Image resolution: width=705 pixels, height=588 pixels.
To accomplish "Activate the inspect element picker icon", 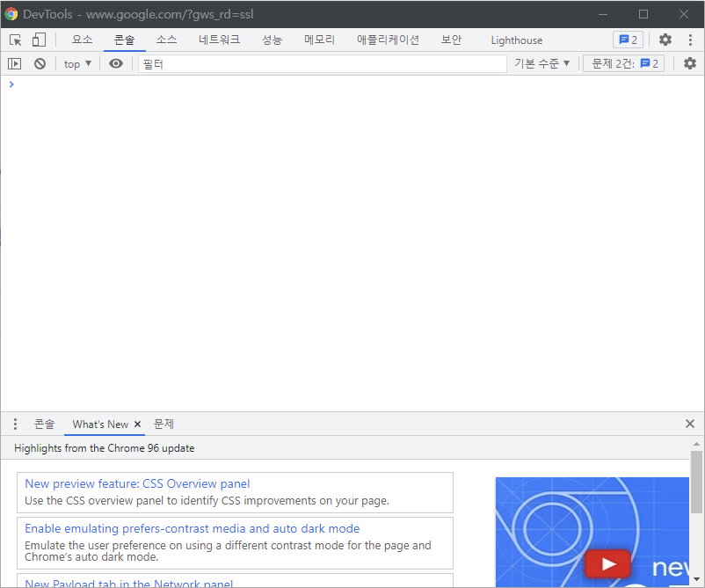I will click(x=15, y=40).
